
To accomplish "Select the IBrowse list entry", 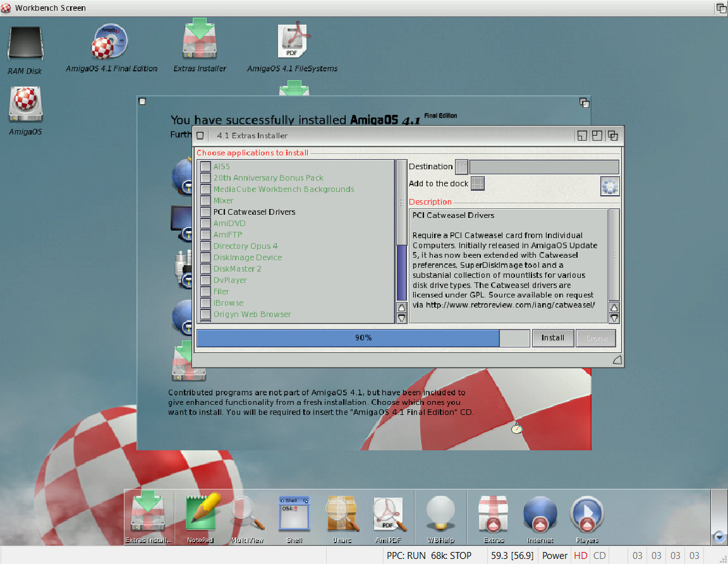I will (x=228, y=303).
